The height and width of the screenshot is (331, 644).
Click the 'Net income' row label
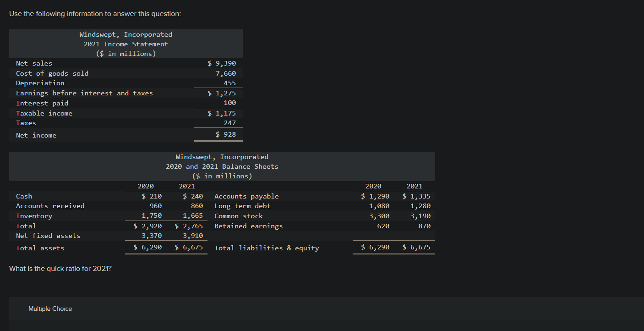pos(36,135)
